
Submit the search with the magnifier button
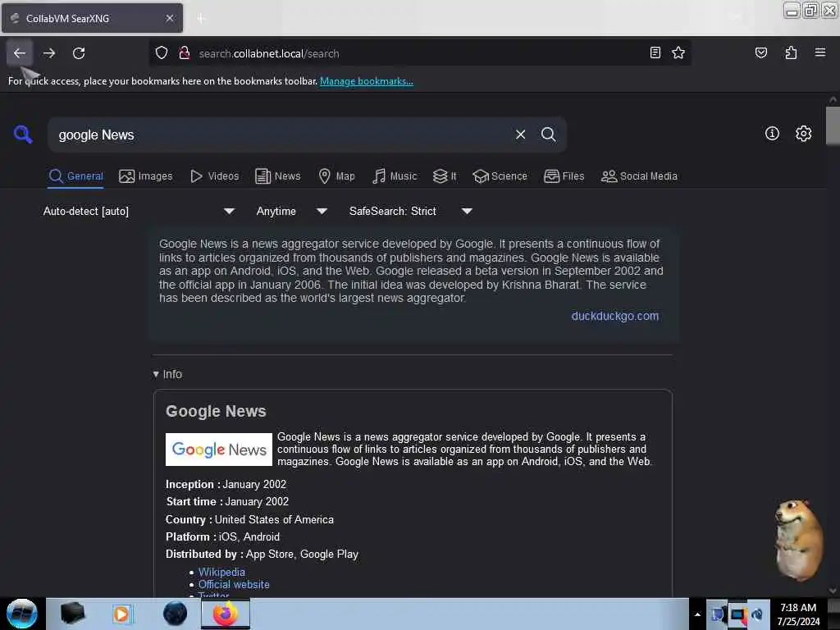[548, 135]
